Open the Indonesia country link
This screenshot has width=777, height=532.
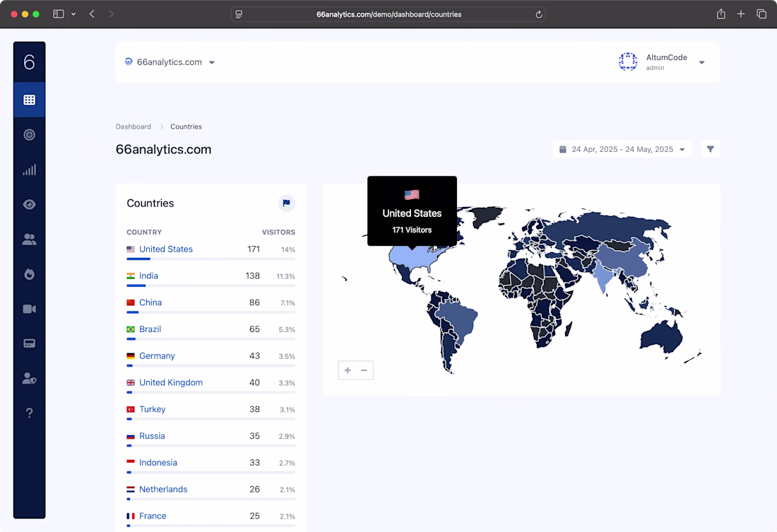pyautogui.click(x=158, y=463)
